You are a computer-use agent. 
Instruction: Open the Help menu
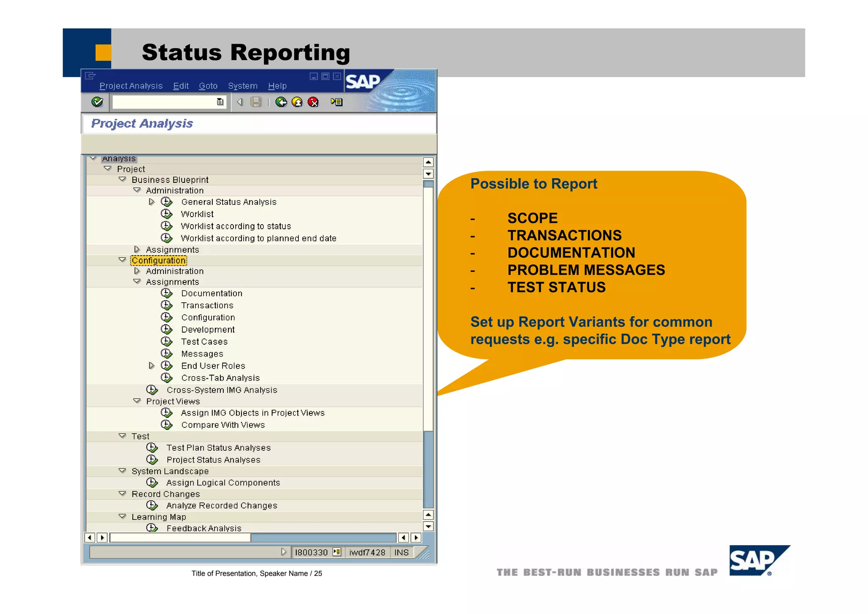coord(278,86)
